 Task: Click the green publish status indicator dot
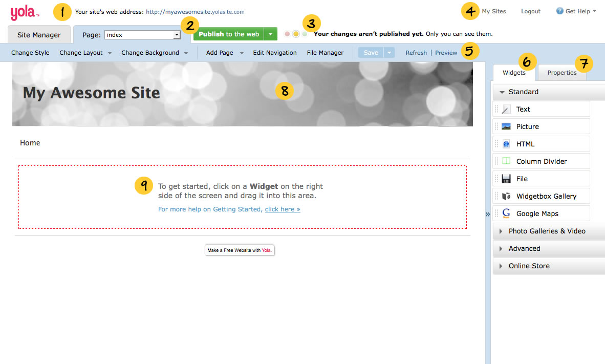tap(305, 34)
